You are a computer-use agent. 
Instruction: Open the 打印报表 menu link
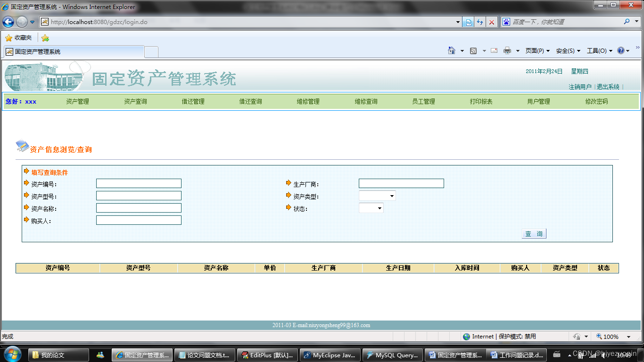tap(481, 101)
